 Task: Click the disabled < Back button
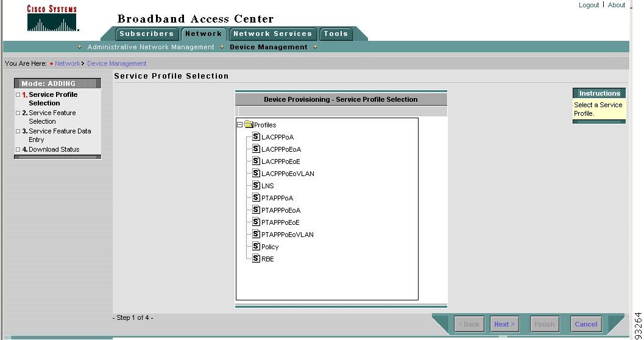[469, 324]
